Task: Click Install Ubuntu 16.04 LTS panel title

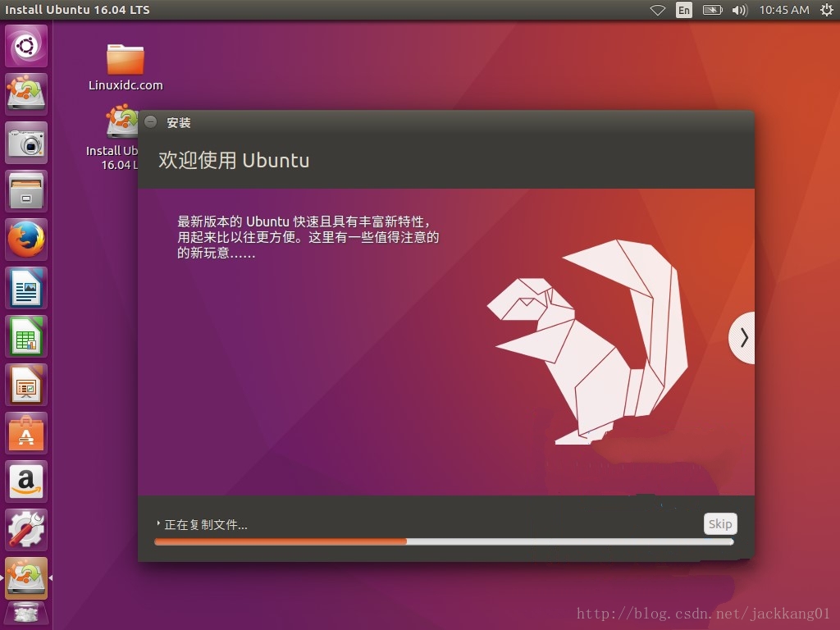Action: point(77,10)
